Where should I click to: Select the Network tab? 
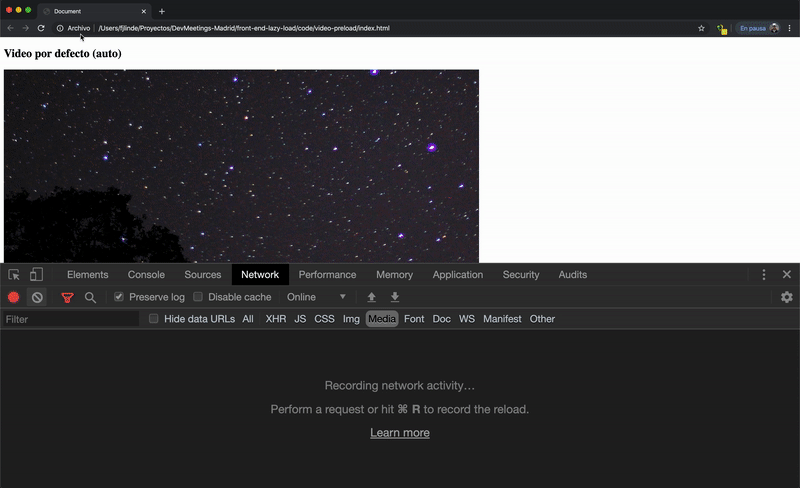[260, 275]
